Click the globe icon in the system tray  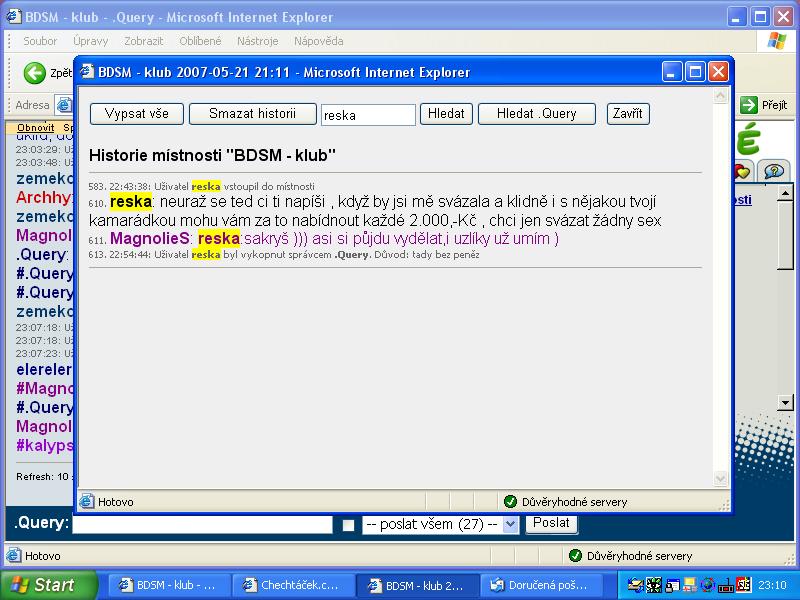click(x=708, y=585)
